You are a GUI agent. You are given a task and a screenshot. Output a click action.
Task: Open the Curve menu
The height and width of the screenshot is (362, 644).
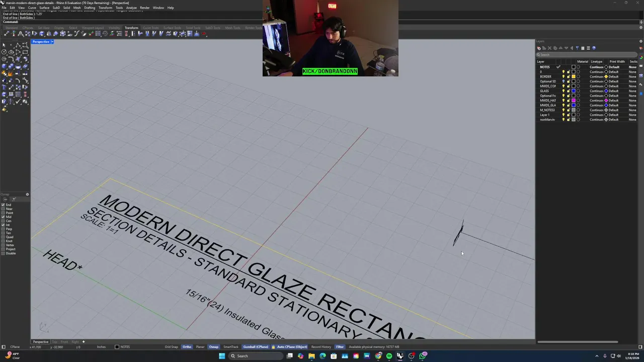[x=32, y=8]
